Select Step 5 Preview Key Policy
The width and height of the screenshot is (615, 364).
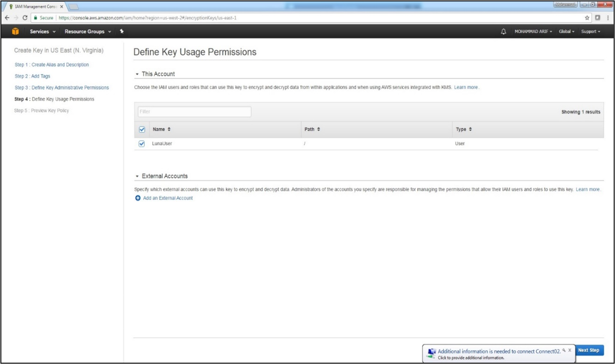pyautogui.click(x=41, y=111)
